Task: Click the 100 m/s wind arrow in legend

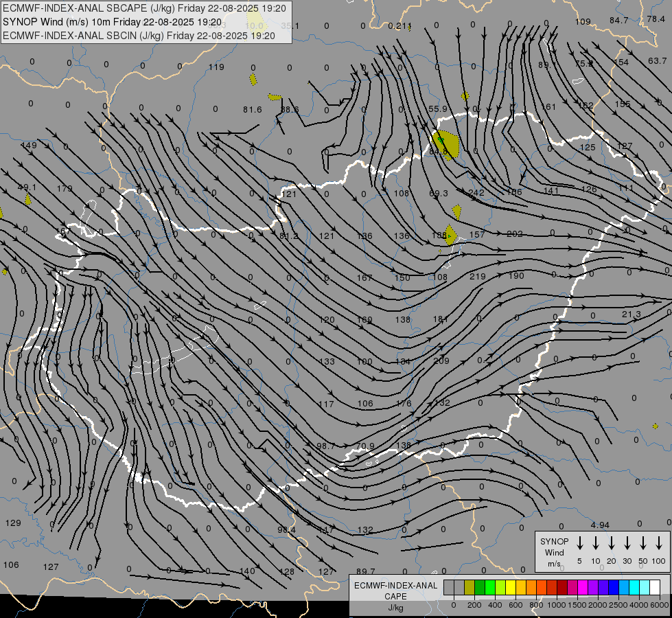Action: pos(659,543)
